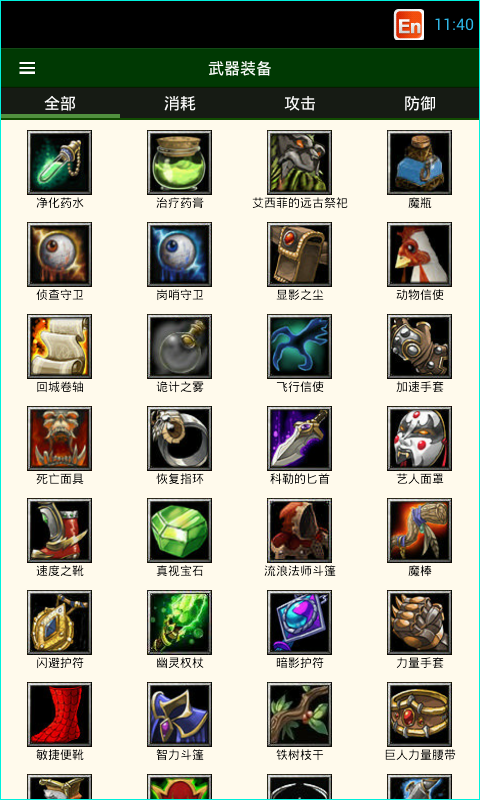The width and height of the screenshot is (480, 800).
Task: Select the 岗哨守卫 blue eye ward
Action: [180, 254]
